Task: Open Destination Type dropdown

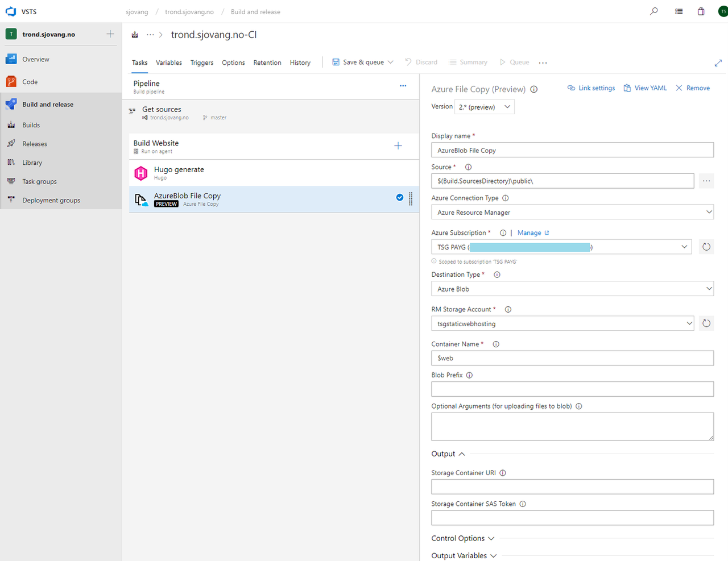Action: click(x=573, y=289)
